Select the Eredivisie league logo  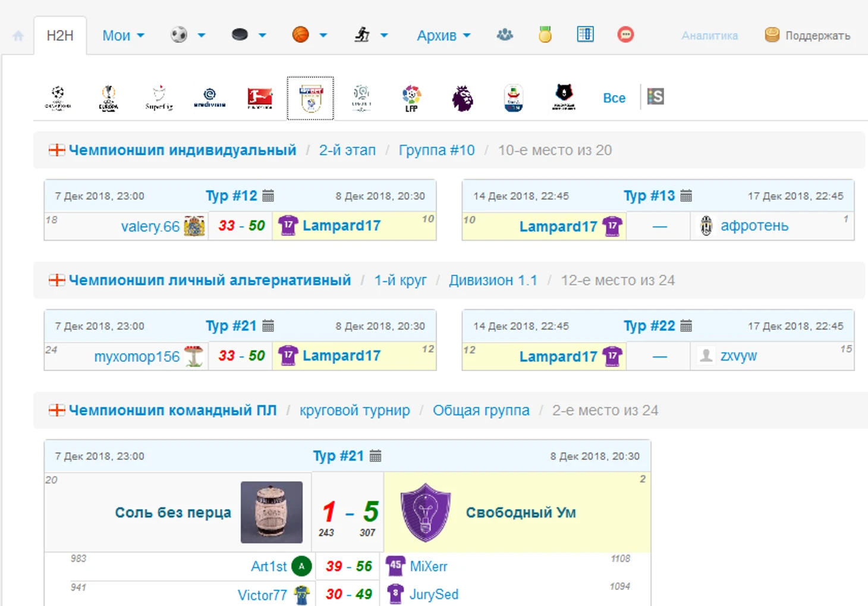[209, 98]
